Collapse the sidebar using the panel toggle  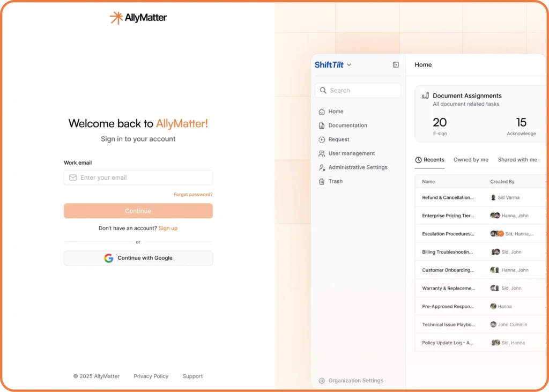point(396,64)
